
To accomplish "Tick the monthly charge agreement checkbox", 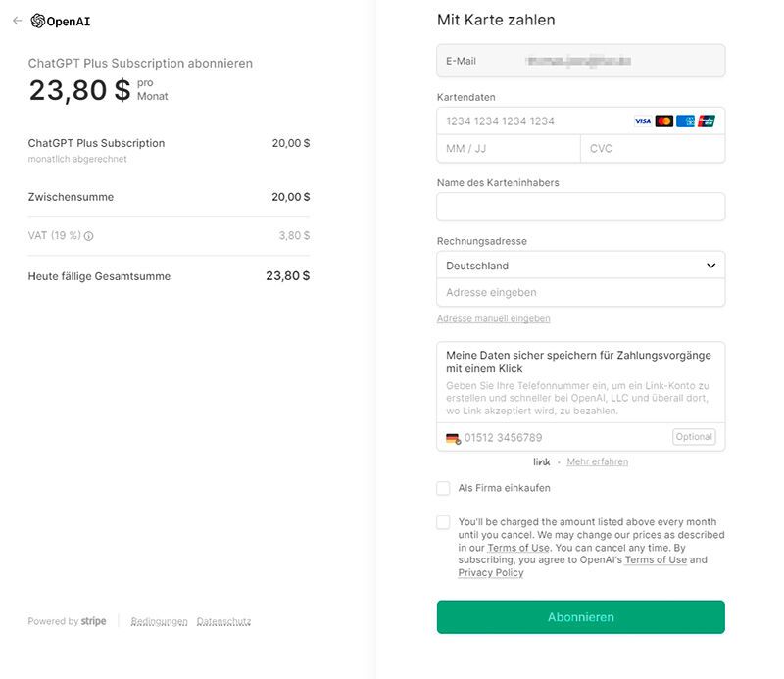I will click(443, 522).
